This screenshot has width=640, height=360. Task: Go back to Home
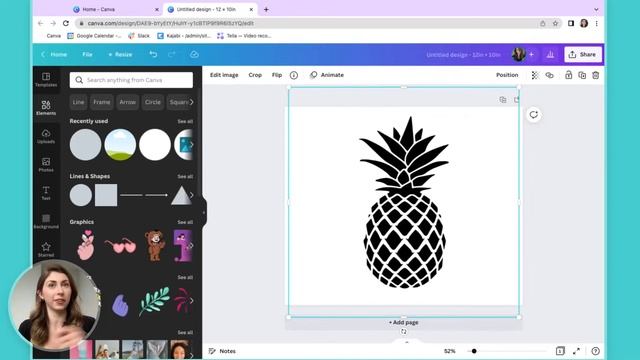click(x=54, y=54)
